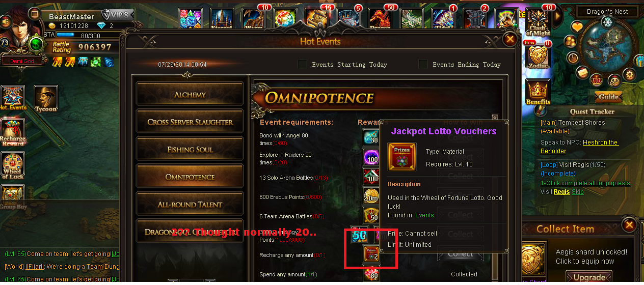The width and height of the screenshot is (644, 285).
Task: Open the Tycoon event icon
Action: pyautogui.click(x=45, y=98)
